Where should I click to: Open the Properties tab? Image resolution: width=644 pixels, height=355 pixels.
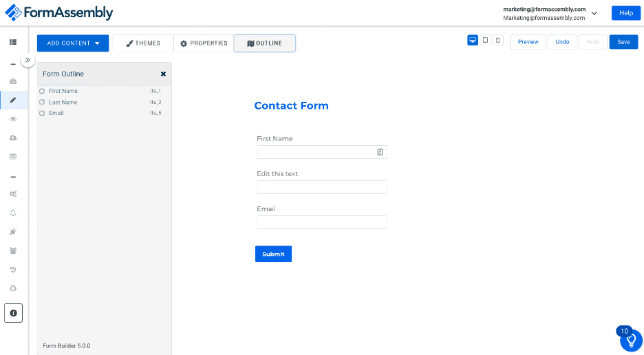coord(204,43)
